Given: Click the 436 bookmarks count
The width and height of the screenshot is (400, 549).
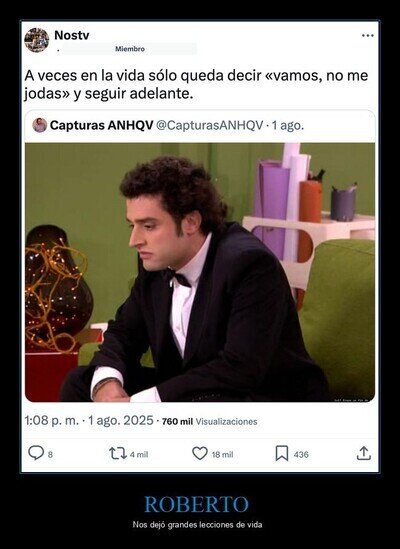Looking at the screenshot, I should [301, 454].
